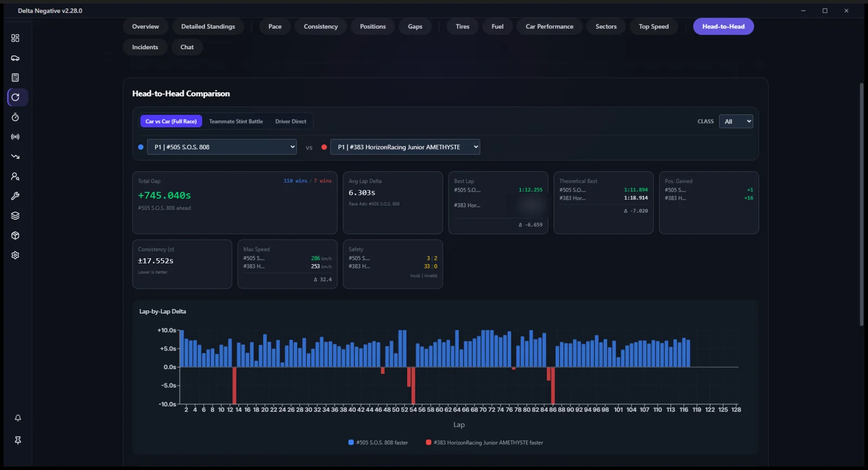The width and height of the screenshot is (868, 470).
Task: Open the stopwatch icon in the sidebar
Action: point(15,117)
